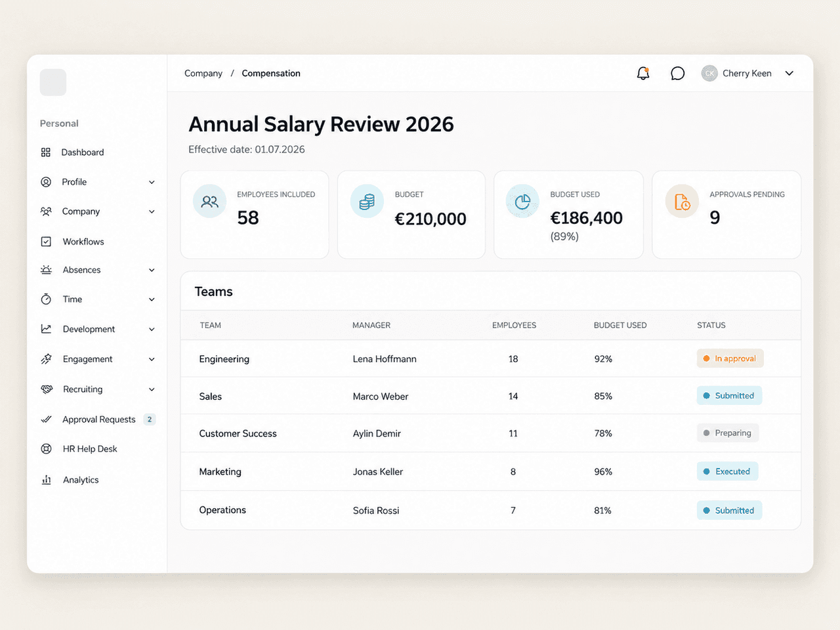Open the Cherry Keen account dropdown arrow

(x=789, y=73)
